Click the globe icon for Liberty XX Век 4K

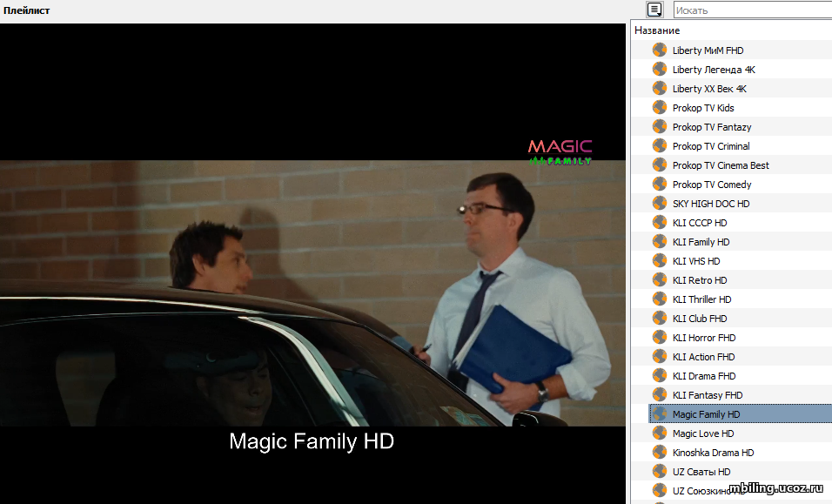(660, 88)
